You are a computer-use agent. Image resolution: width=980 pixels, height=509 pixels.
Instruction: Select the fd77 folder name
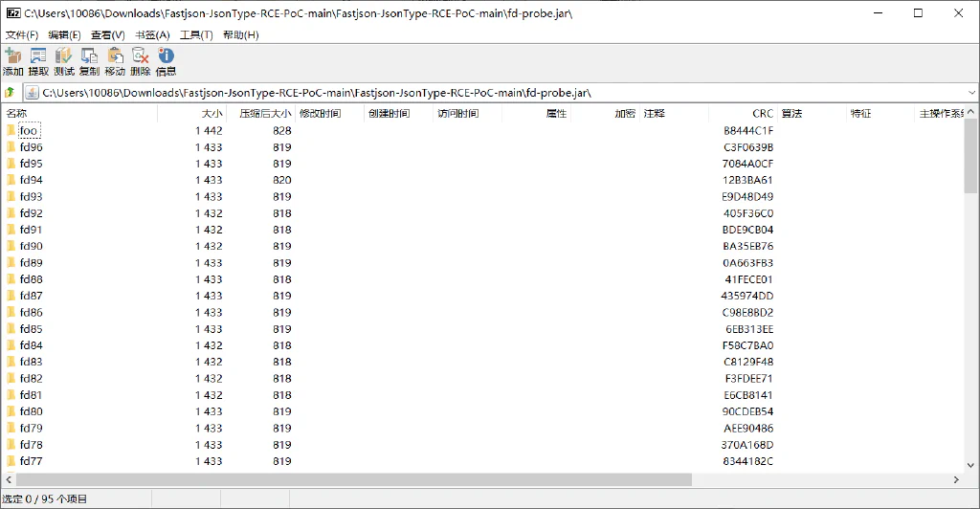[x=32, y=461]
